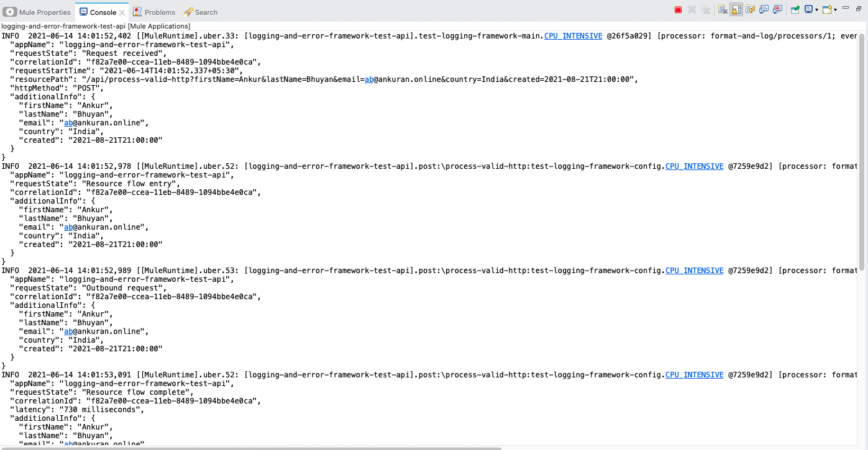Toggle show console when standard out changes
Image resolution: width=868 pixels, height=450 pixels.
point(764,10)
